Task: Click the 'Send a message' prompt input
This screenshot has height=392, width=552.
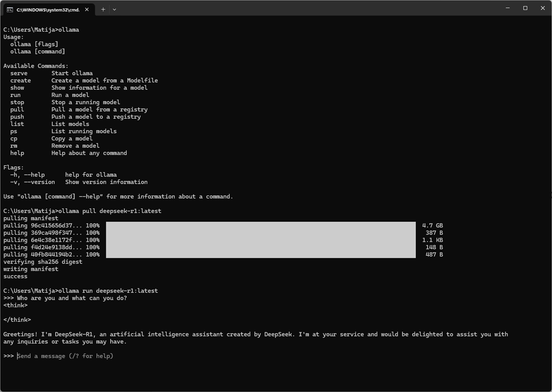Action: (x=65, y=356)
